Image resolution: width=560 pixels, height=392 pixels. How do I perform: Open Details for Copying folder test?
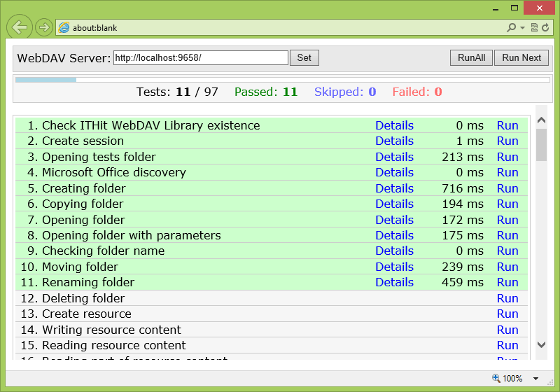coord(394,204)
